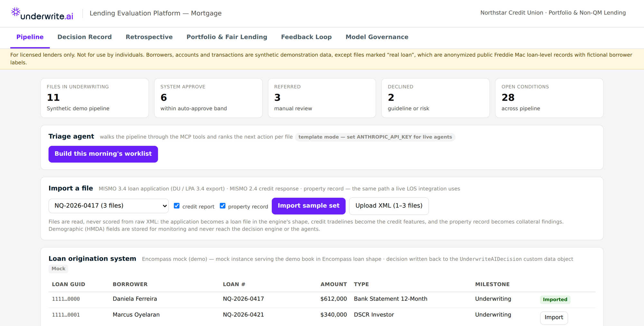Screen dimensions: 644x326
Task: Click the Open Conditions summary card
Action: [549, 98]
